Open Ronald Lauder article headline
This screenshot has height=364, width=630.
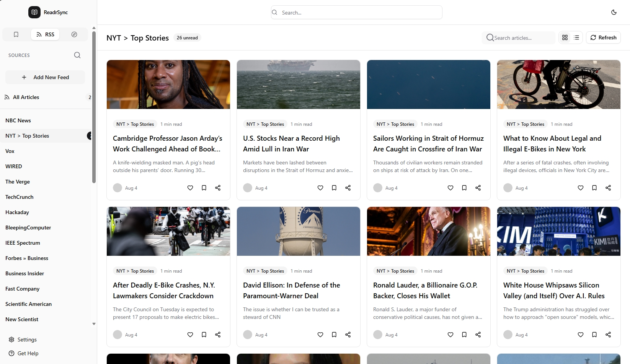pos(425,291)
